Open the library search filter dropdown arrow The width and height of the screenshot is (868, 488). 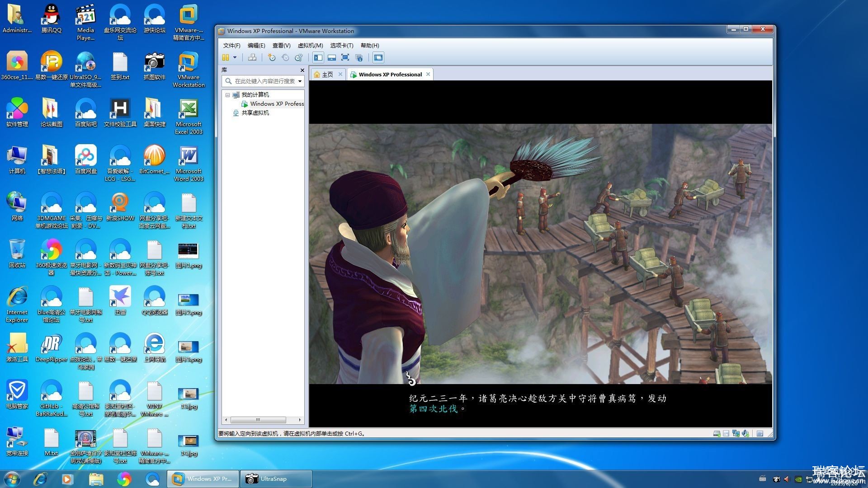point(300,81)
